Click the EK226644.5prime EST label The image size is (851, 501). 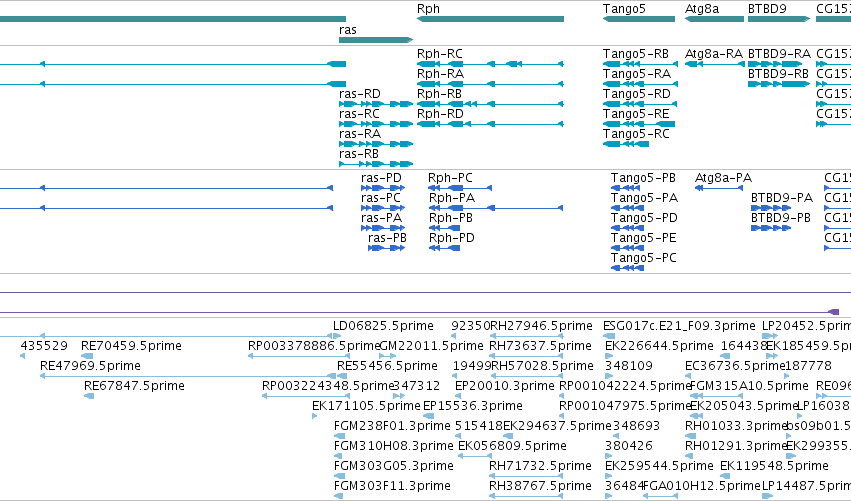pyautogui.click(x=659, y=346)
